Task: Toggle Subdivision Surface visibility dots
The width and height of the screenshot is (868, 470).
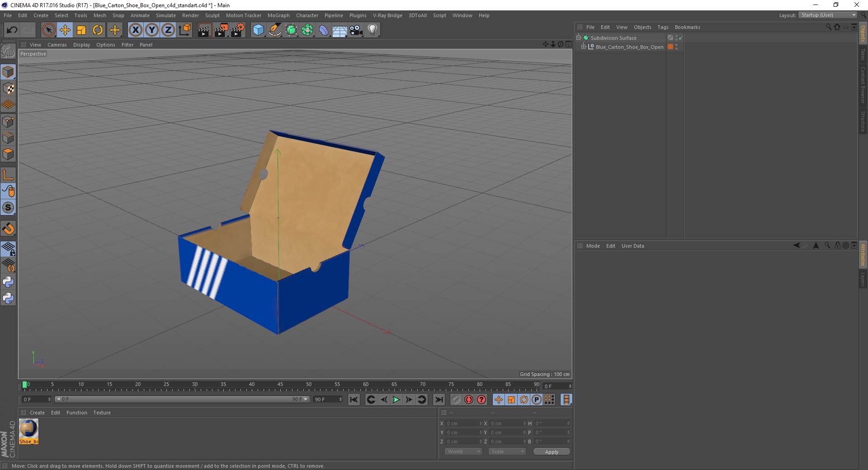Action: pyautogui.click(x=676, y=38)
